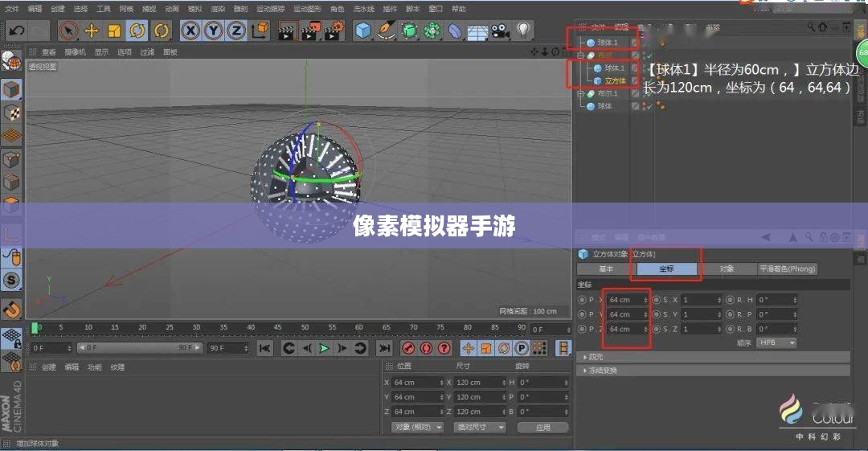
Task: Select the 立方体 object in object tree
Action: (615, 81)
